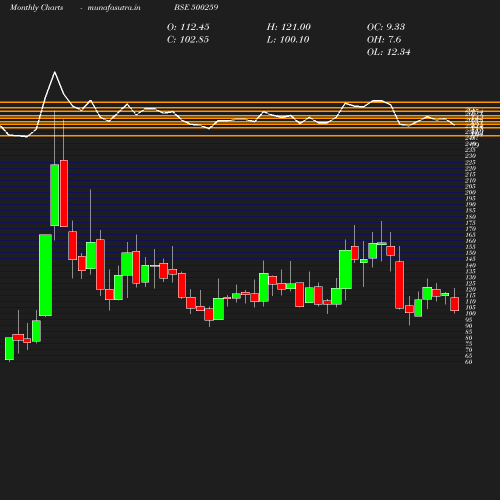Viewport: 500px width, 500px height.
Task: Click the highest peak of the white line
Action: (55, 72)
